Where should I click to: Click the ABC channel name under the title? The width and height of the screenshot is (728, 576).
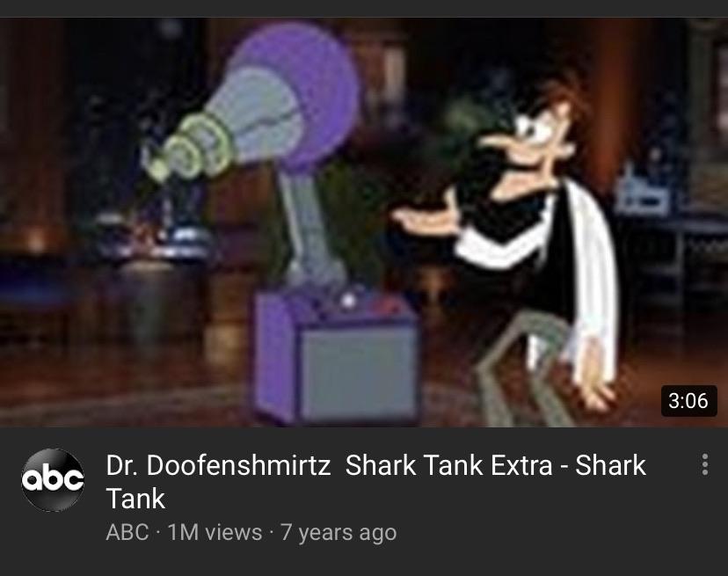[x=127, y=532]
